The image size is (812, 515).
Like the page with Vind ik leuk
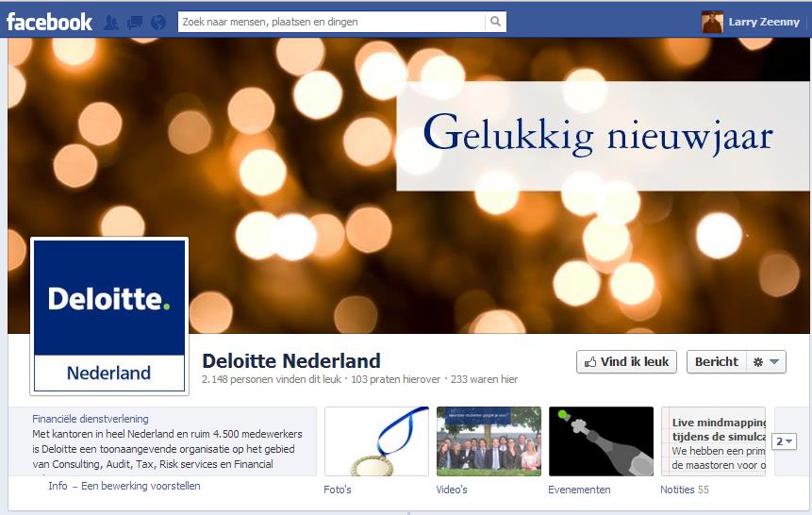(626, 361)
